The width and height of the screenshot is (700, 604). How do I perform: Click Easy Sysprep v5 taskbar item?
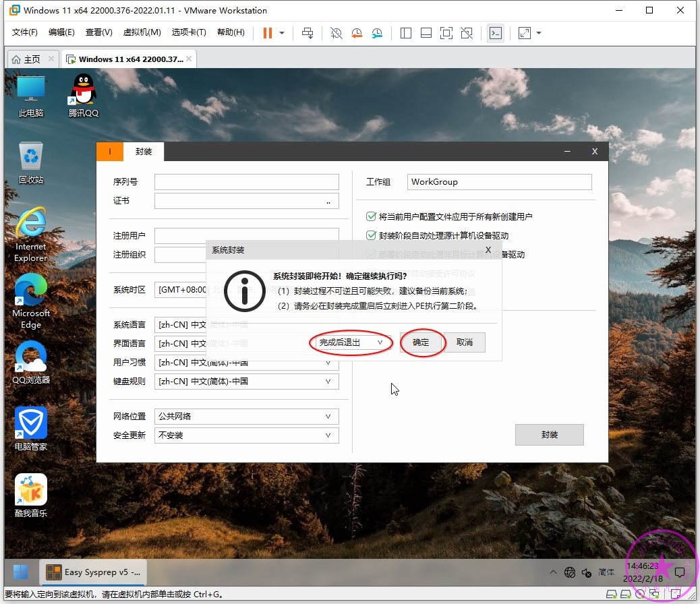click(93, 572)
